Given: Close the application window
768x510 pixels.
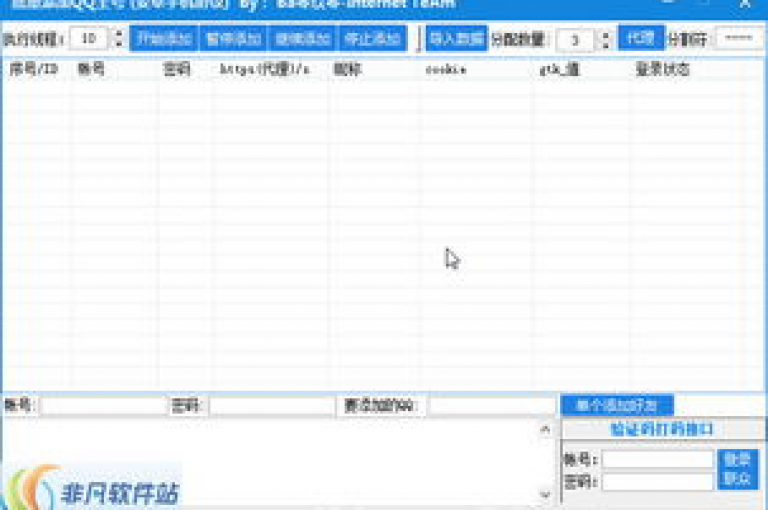Looking at the screenshot, I should tap(745, 3).
